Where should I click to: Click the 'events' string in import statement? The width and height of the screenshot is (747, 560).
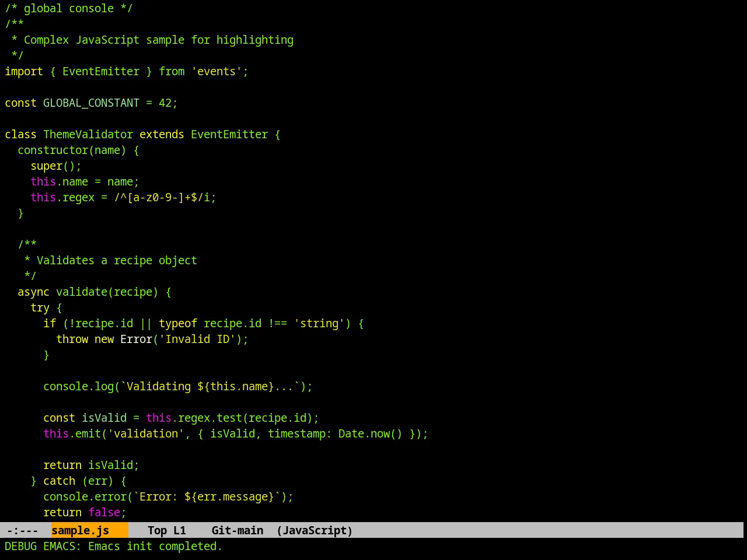pos(217,71)
